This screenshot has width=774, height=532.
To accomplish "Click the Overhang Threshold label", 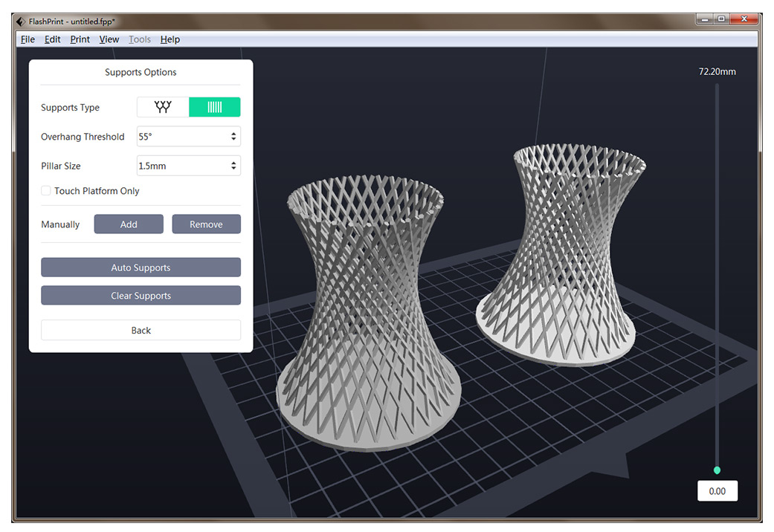I will click(83, 137).
